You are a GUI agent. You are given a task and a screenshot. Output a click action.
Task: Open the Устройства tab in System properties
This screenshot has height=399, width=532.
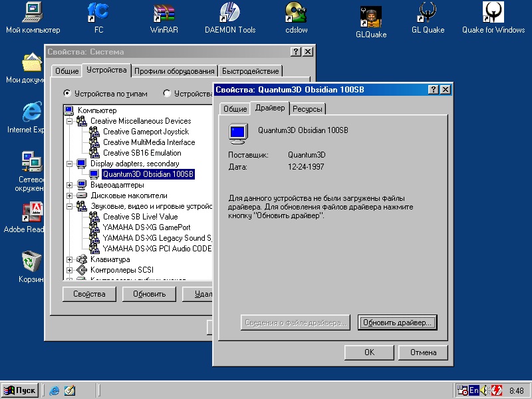click(106, 70)
